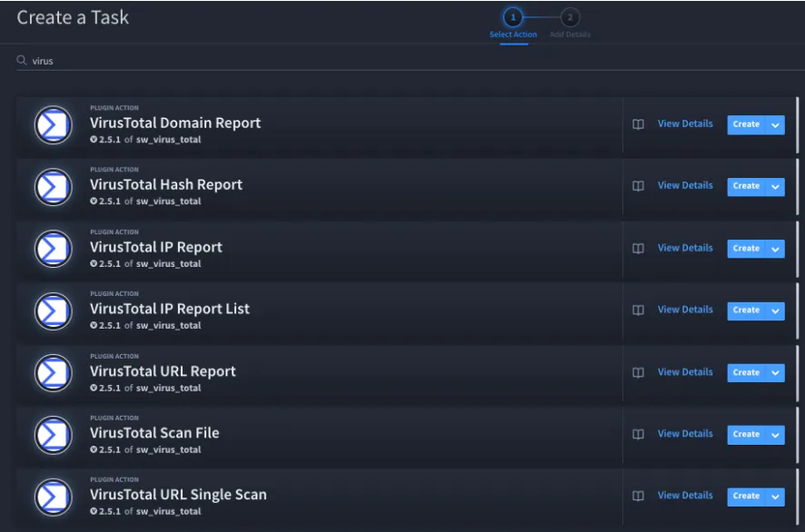Image resolution: width=805 pixels, height=532 pixels.
Task: Go to step 1 Select Action
Action: point(512,24)
